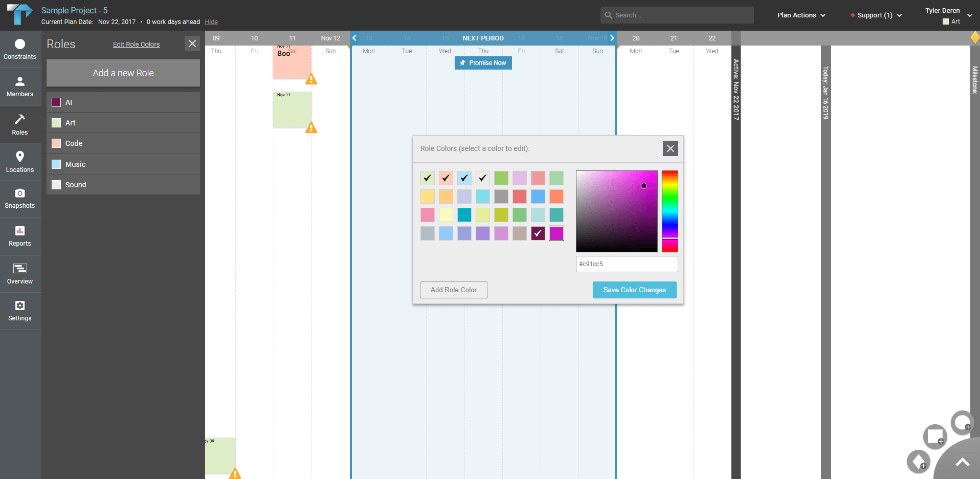Click the Promise Now pin button

(483, 63)
